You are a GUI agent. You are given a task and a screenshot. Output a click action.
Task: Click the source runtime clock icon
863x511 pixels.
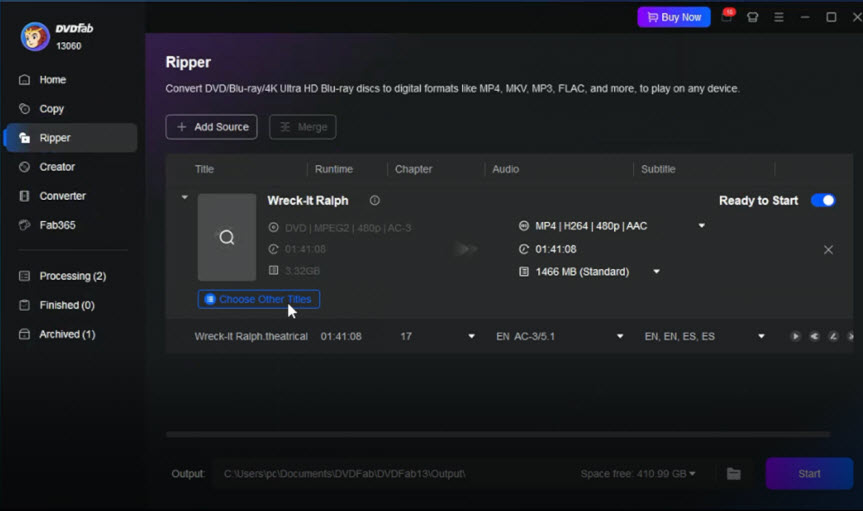(274, 249)
